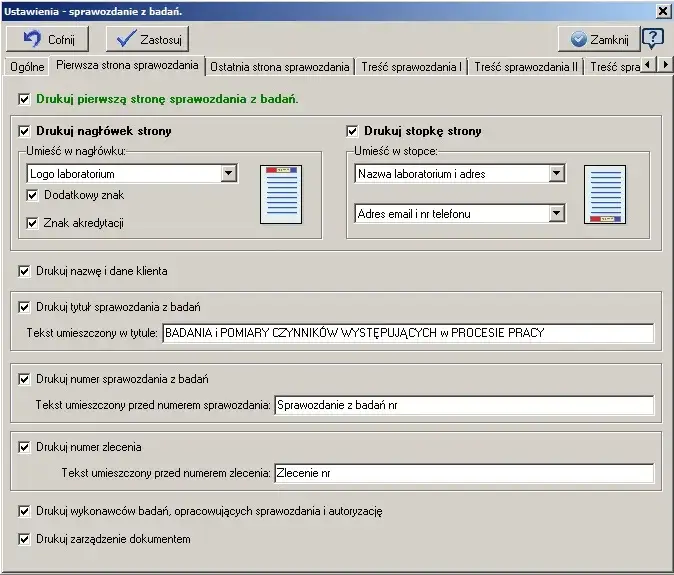Open the Ostatnia strona sprawozdania tab
674x575 pixels.
pyautogui.click(x=280, y=67)
